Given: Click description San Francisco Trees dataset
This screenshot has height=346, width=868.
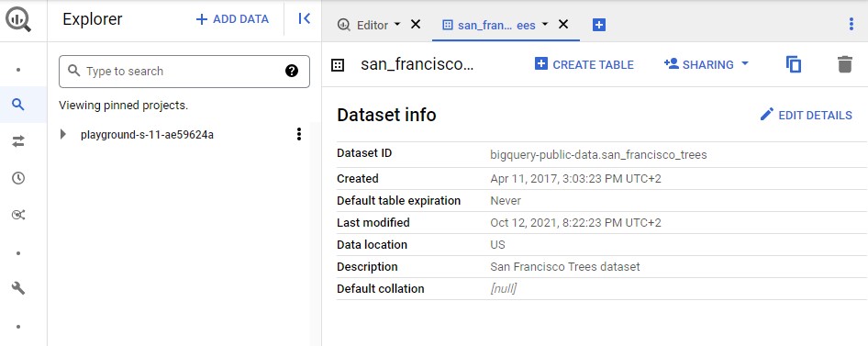Looking at the screenshot, I should (x=565, y=267).
